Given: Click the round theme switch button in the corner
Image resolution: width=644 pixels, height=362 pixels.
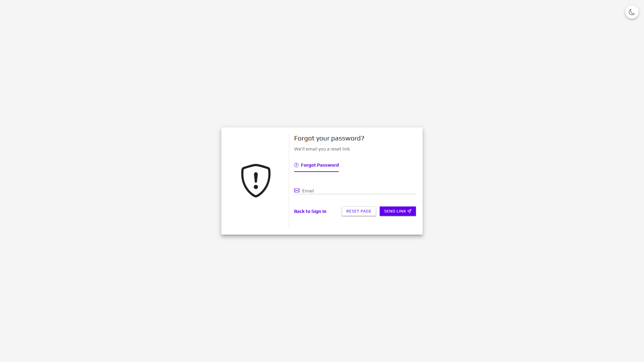Looking at the screenshot, I should tap(632, 12).
